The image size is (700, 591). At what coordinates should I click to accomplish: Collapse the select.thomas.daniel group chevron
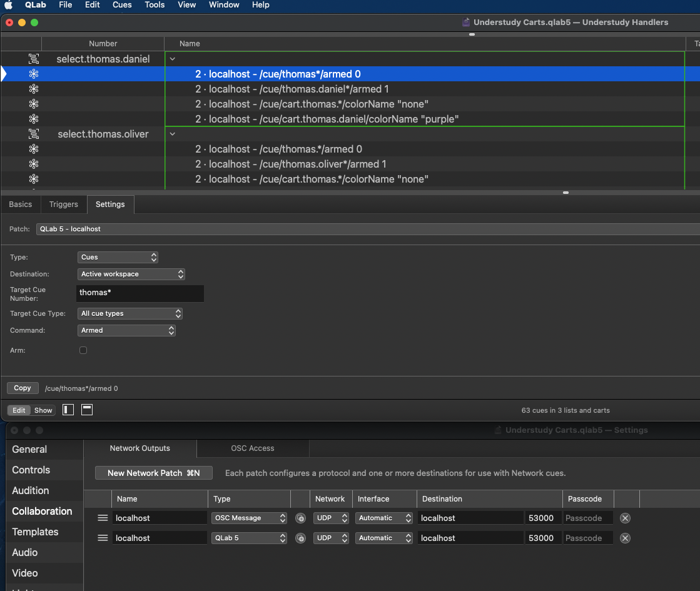(x=173, y=59)
